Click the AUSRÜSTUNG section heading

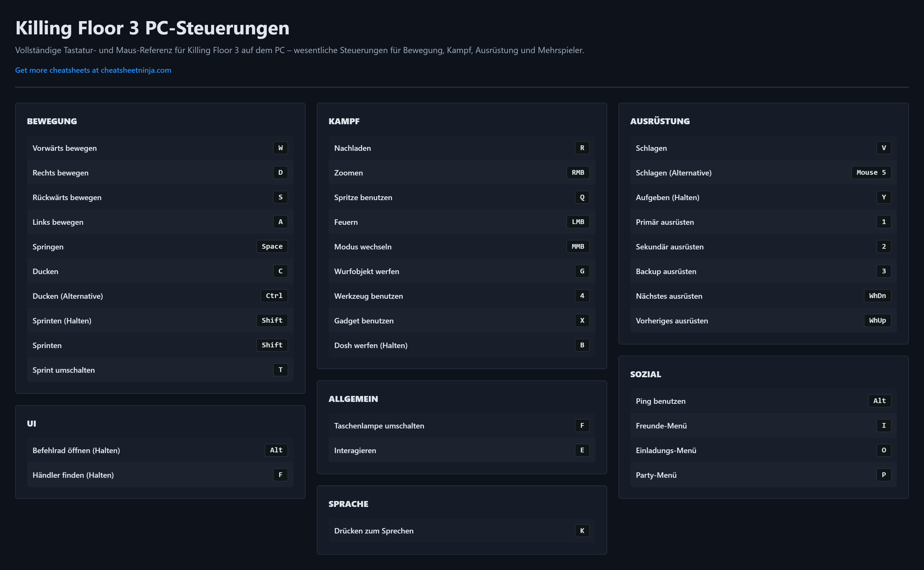pyautogui.click(x=660, y=121)
